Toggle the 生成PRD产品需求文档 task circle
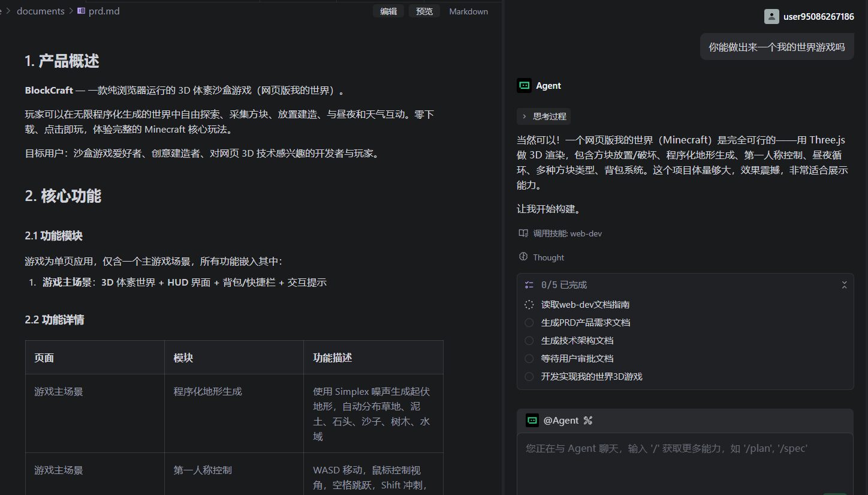Screen dimensions: 868x495 coord(529,322)
